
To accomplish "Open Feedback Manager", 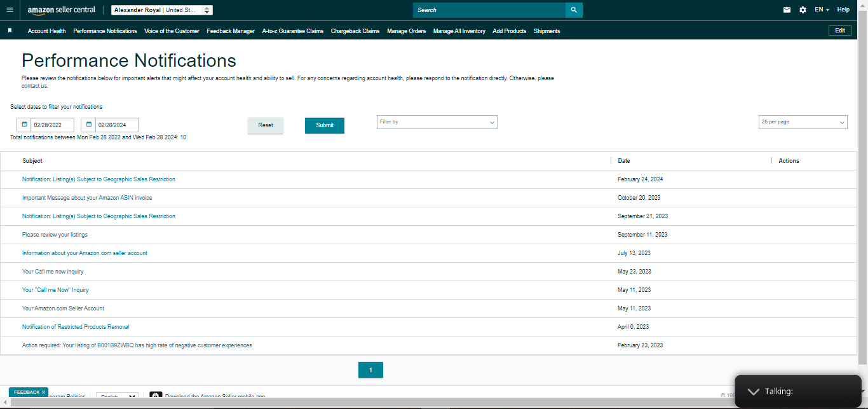I will coord(231,31).
